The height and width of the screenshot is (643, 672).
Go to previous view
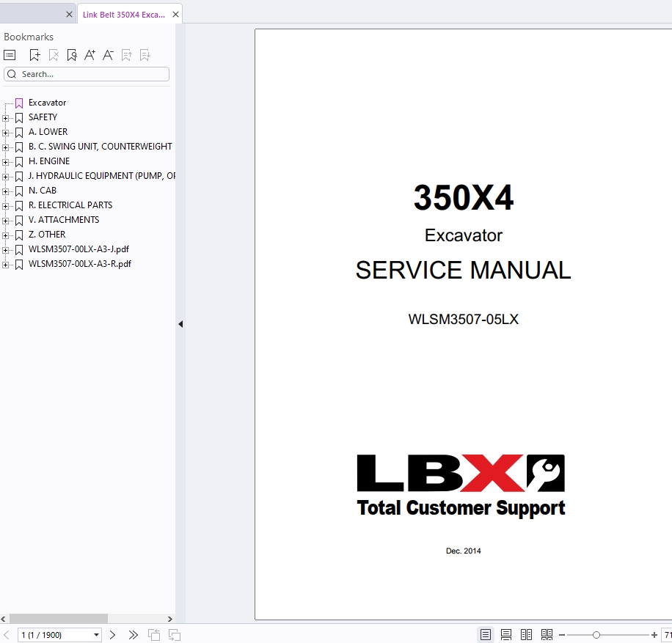[x=154, y=635]
